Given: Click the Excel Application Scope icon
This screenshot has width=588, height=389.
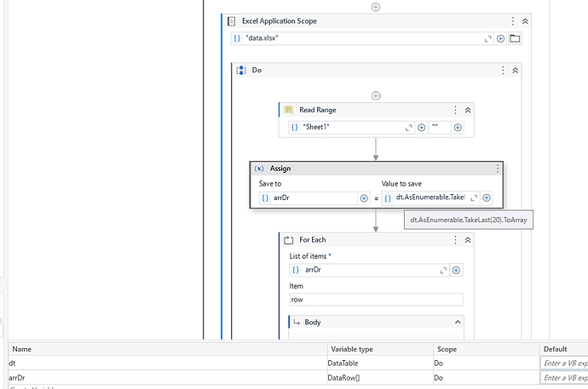Looking at the screenshot, I should click(x=232, y=21).
